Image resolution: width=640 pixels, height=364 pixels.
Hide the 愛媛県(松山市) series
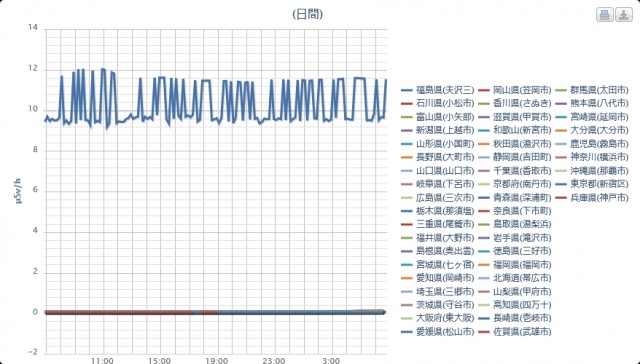pos(438,332)
